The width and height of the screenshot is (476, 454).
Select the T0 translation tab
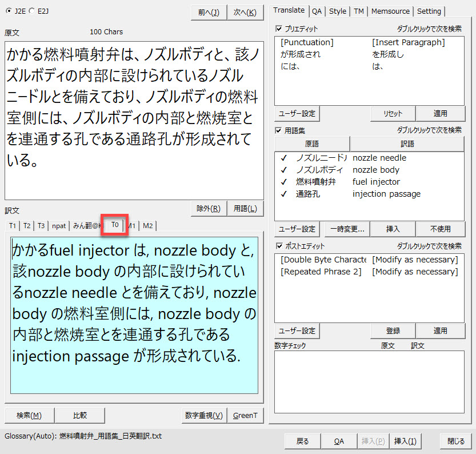[115, 225]
